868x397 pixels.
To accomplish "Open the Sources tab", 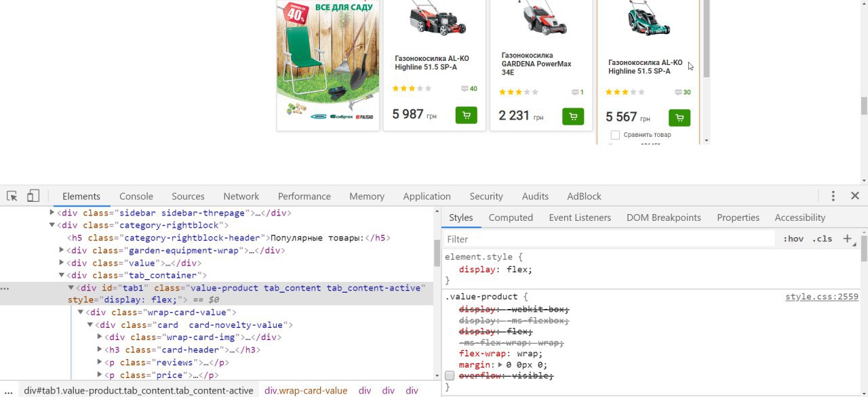I will pos(188,196).
